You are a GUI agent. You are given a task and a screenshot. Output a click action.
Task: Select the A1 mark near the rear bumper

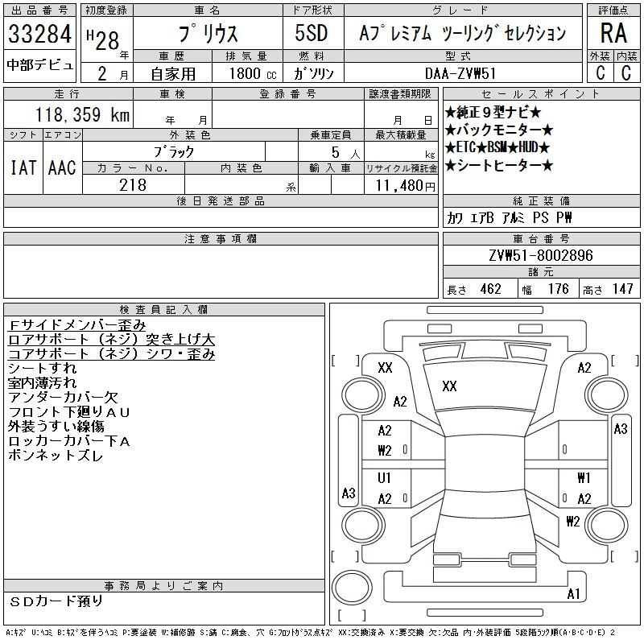pyautogui.click(x=573, y=594)
